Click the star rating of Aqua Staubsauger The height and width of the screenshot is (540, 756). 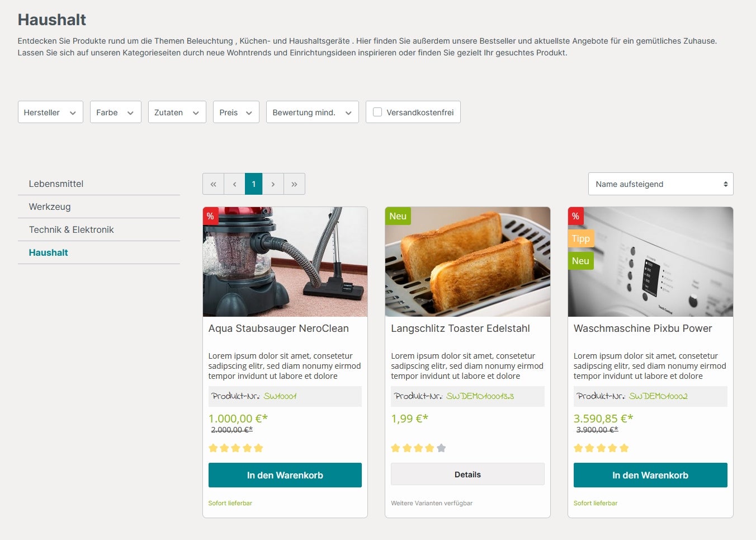(x=235, y=448)
